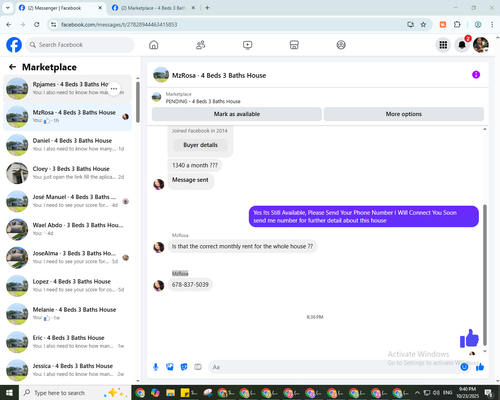
Task: Go to Home feed icon
Action: [x=154, y=45]
